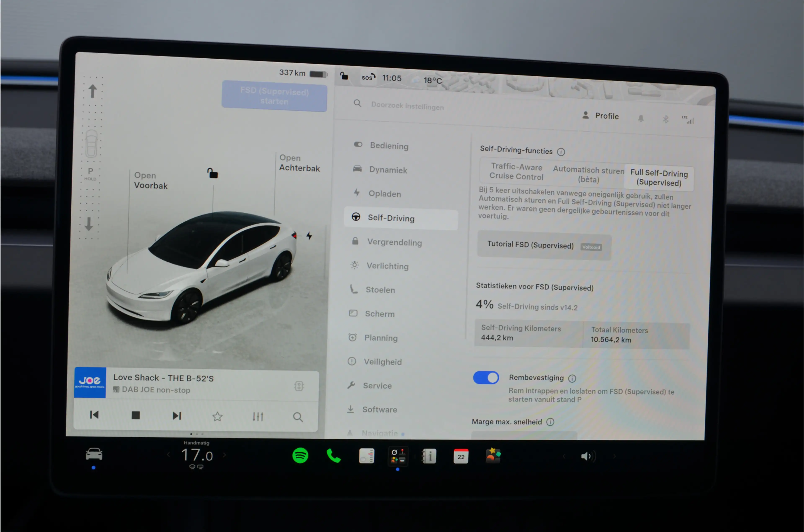Tap the charge port lightning bolt icon
Screen dimensions: 804x532
tap(309, 236)
